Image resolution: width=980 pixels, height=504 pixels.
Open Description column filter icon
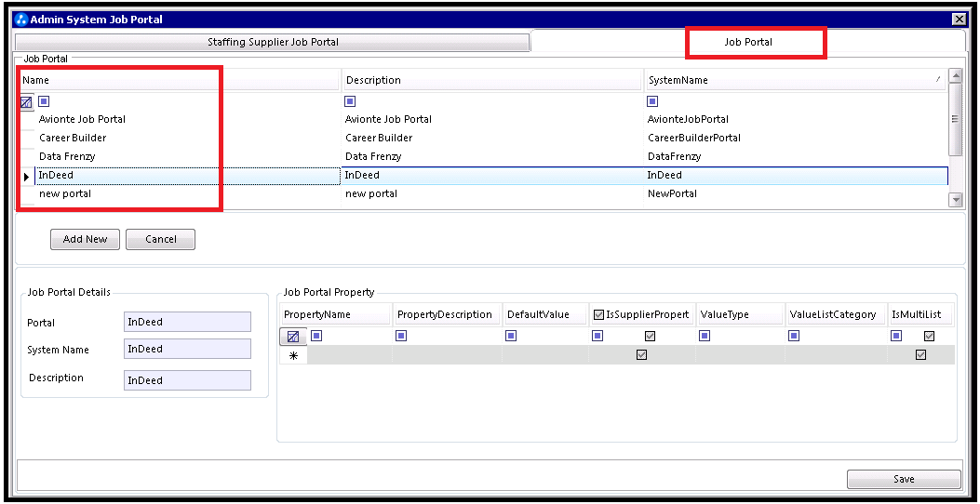pyautogui.click(x=350, y=101)
